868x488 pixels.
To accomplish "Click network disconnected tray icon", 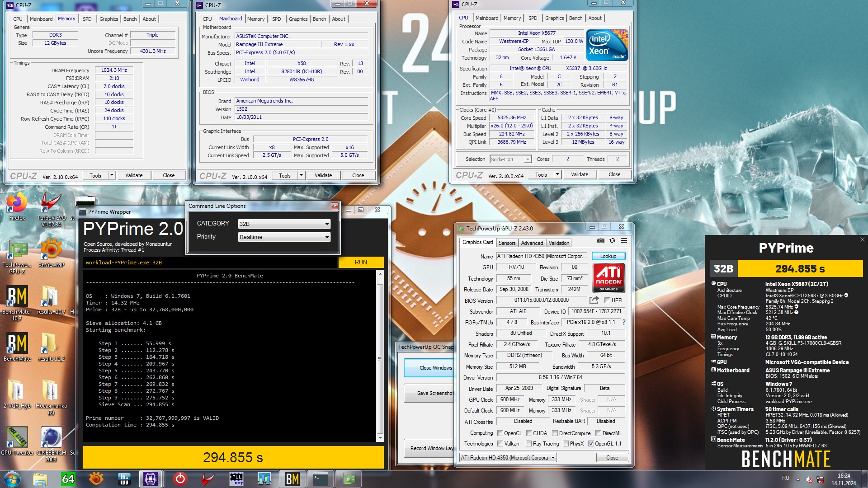I will (x=820, y=479).
